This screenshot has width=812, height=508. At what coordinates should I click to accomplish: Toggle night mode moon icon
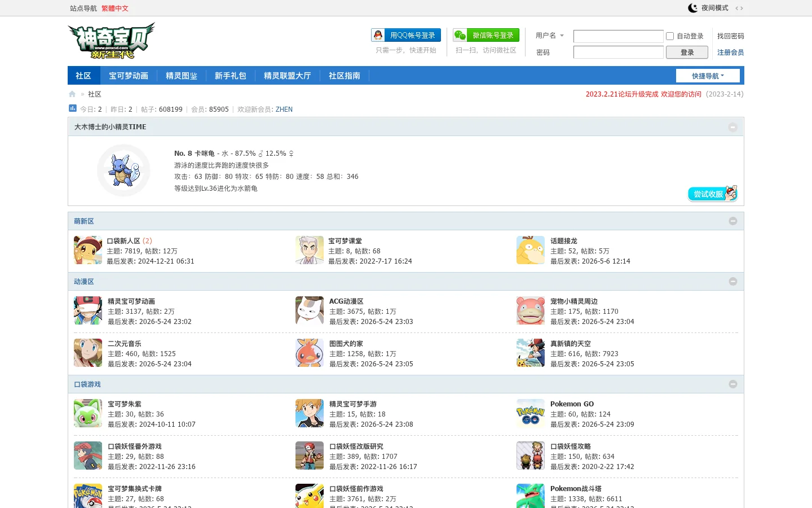[693, 8]
